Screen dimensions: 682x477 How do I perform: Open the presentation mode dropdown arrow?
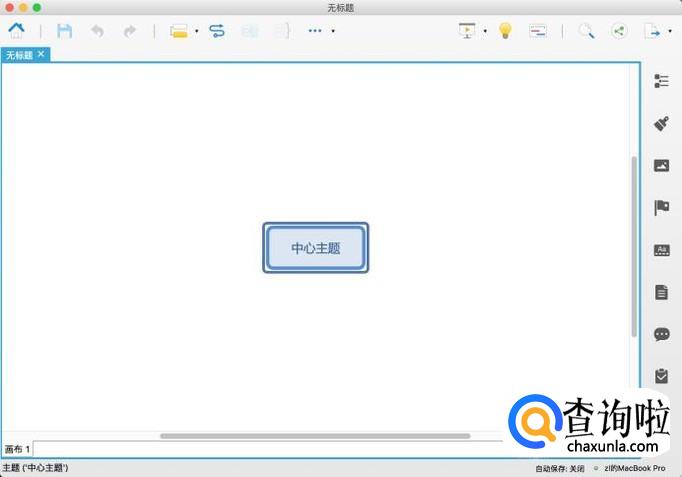point(485,31)
